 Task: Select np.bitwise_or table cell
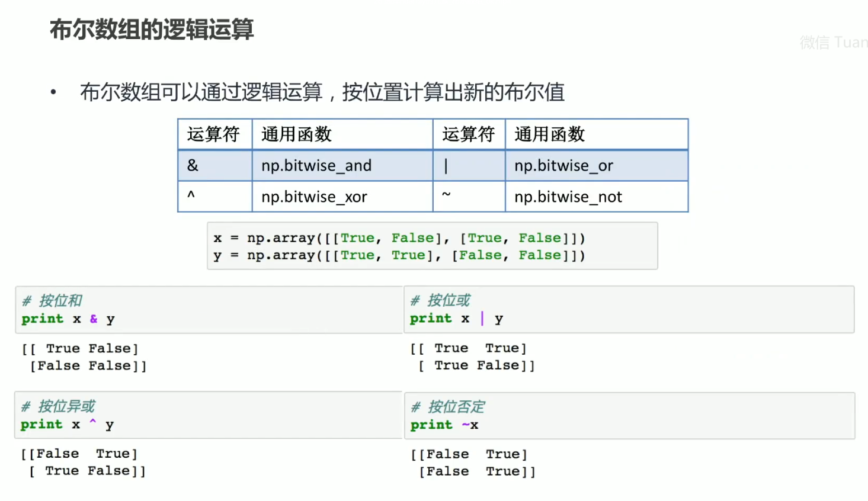[x=597, y=166]
